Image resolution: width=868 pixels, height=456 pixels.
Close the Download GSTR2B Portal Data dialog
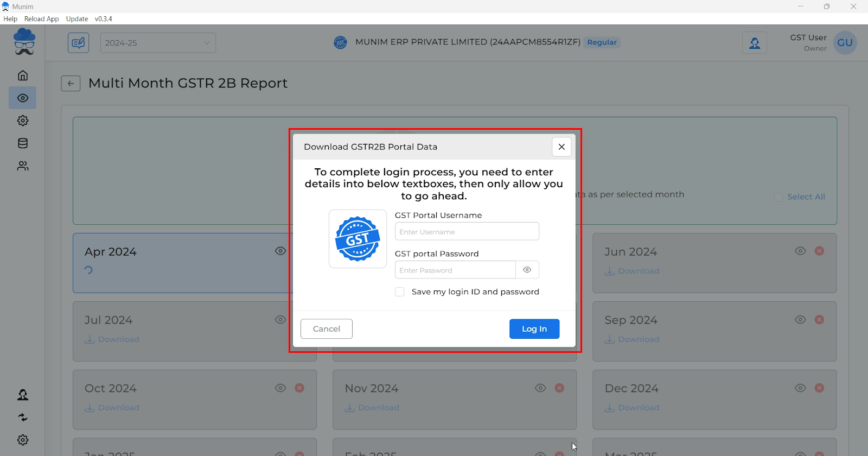point(561,147)
